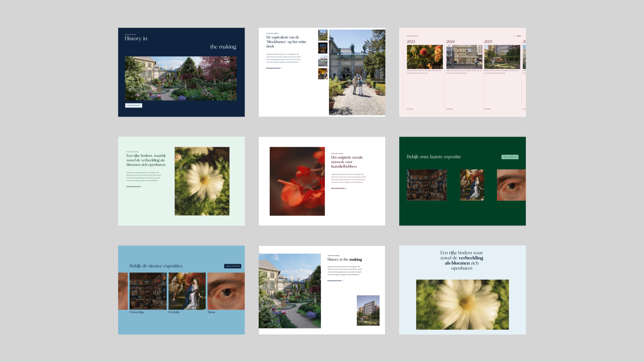Screen dimensions: 644x362
Task: Open the eye close-up painting on green card
Action: 511,185
